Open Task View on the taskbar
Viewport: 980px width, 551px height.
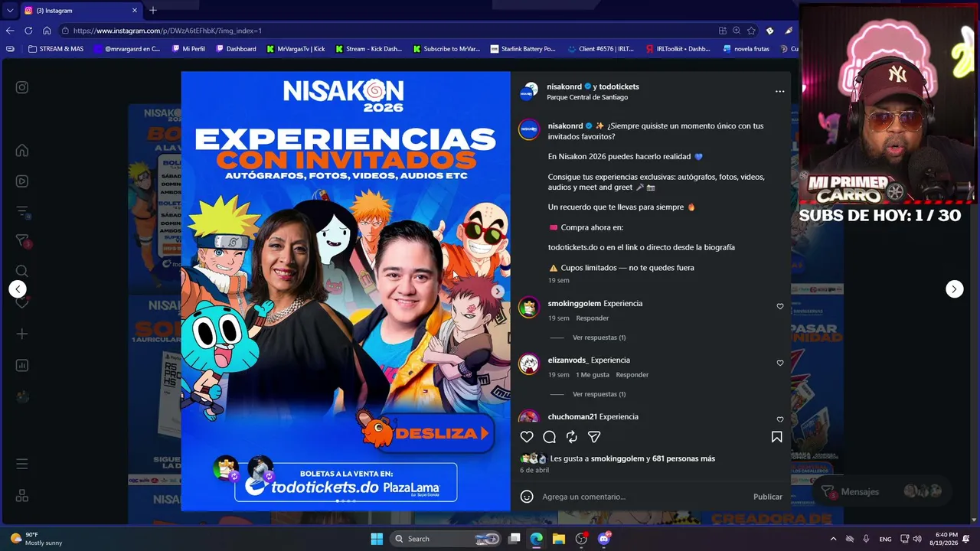[x=514, y=539]
